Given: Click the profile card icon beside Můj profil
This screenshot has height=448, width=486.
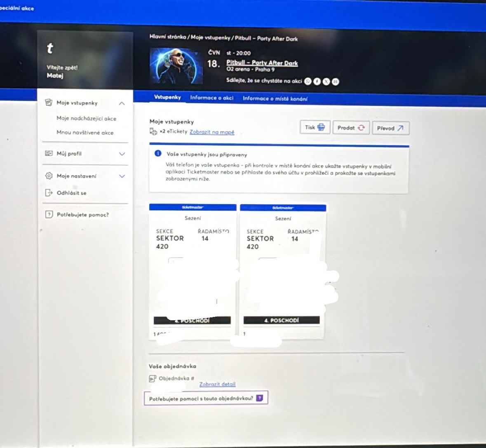Looking at the screenshot, I should 49,153.
